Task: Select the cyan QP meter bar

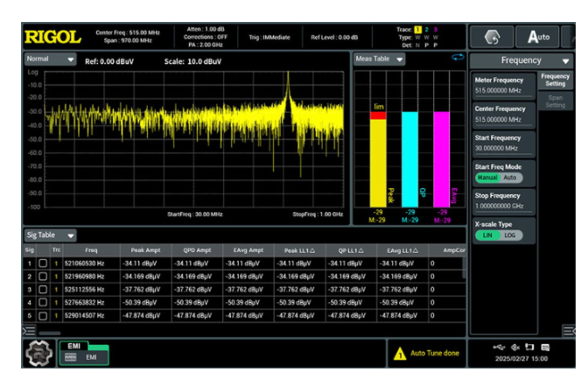Action: [409, 159]
